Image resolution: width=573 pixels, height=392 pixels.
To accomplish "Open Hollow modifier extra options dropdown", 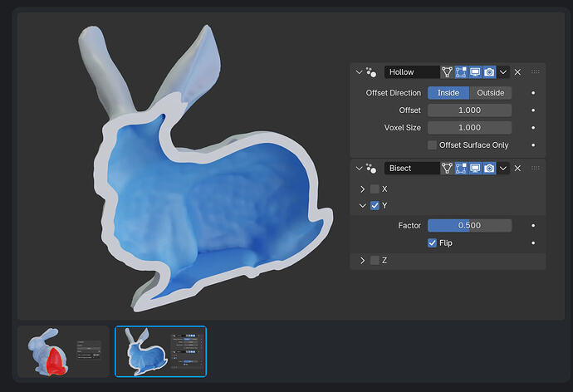I will 503,72.
